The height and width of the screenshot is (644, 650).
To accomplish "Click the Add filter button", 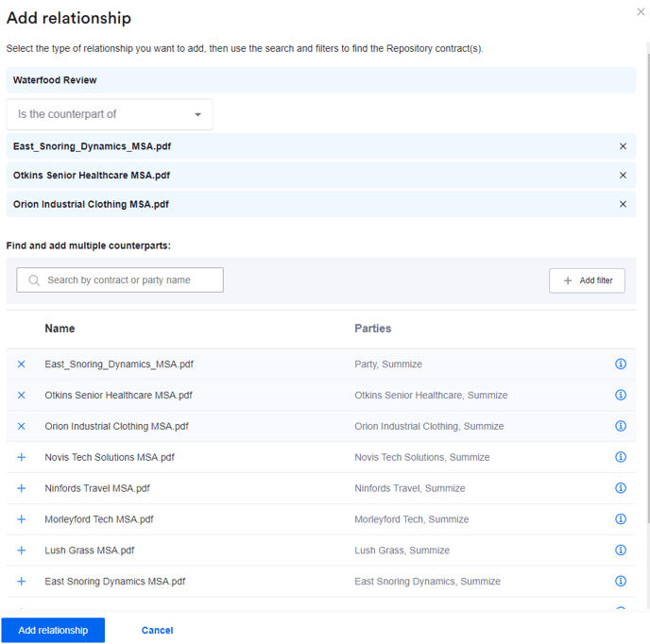I will click(587, 280).
